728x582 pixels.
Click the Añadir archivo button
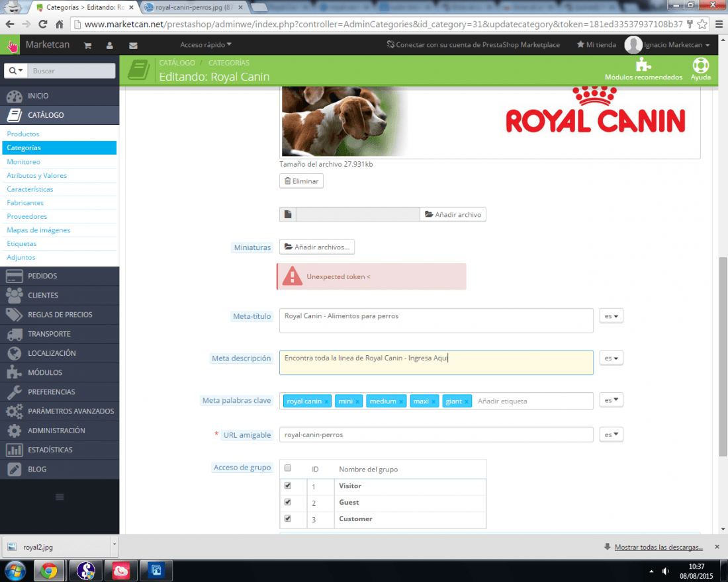[453, 214]
